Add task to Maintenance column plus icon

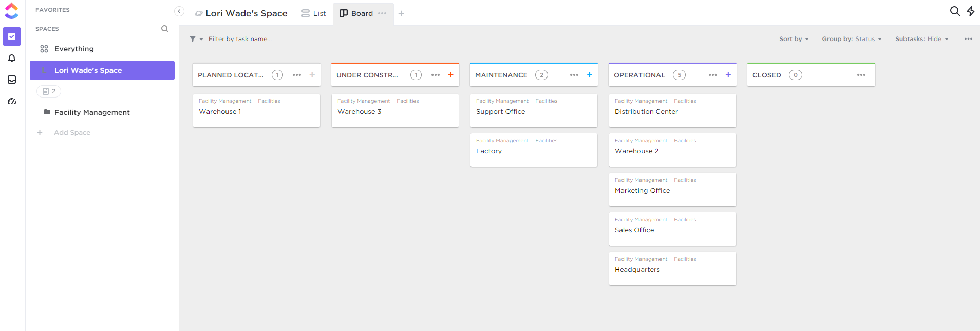589,75
